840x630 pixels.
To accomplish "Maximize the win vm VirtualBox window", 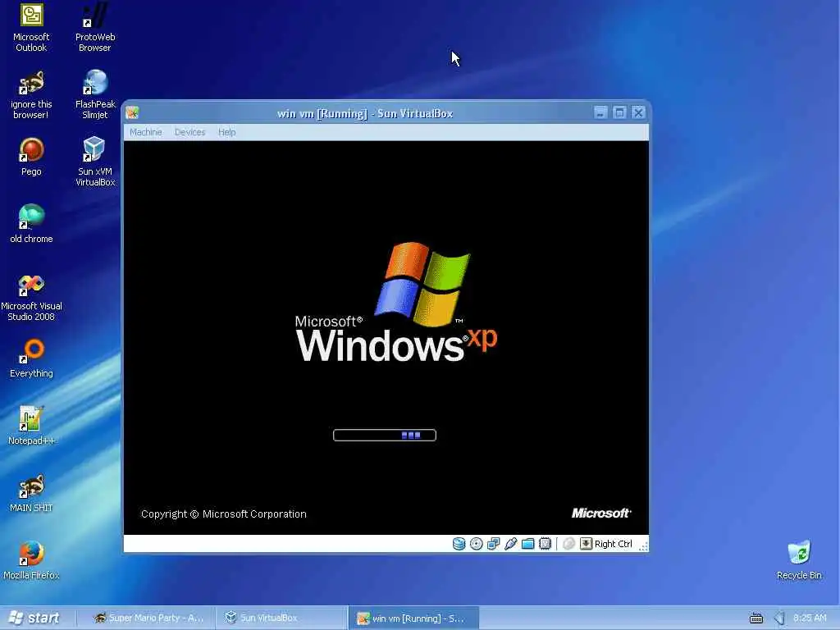I will pos(619,112).
